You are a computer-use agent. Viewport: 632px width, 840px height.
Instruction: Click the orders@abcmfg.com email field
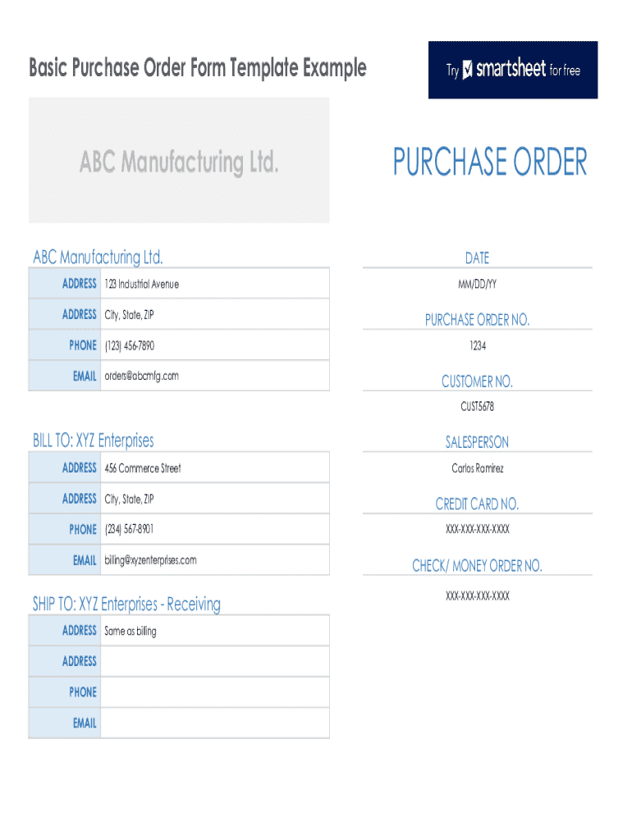[x=214, y=376]
